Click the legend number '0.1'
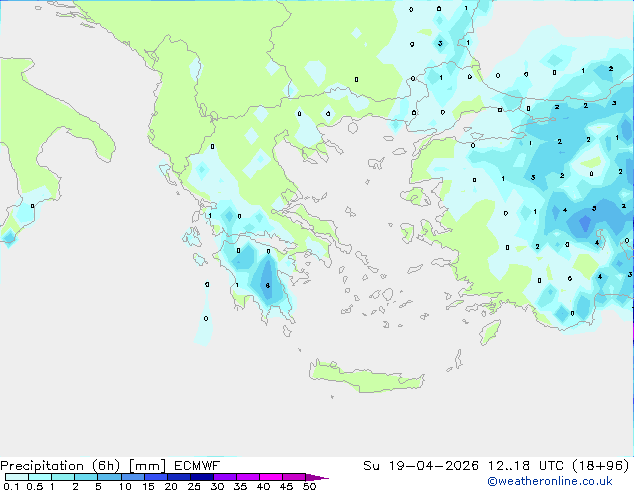 click(11, 486)
